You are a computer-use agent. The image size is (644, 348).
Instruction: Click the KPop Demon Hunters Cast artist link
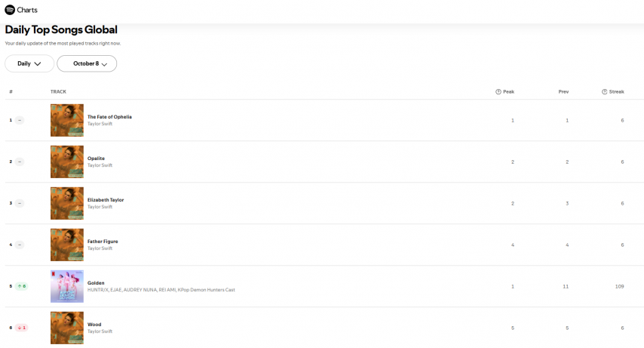206,290
